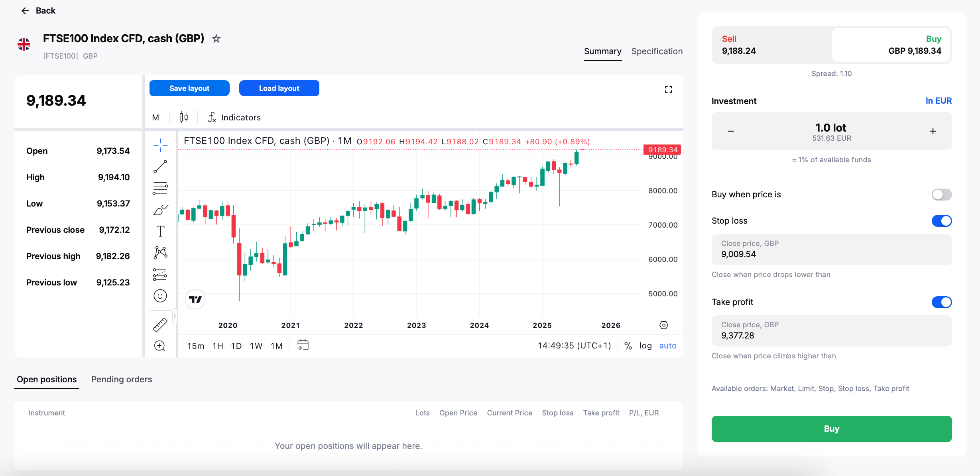
Task: Click the TradingView logo on chart
Action: coord(195,299)
